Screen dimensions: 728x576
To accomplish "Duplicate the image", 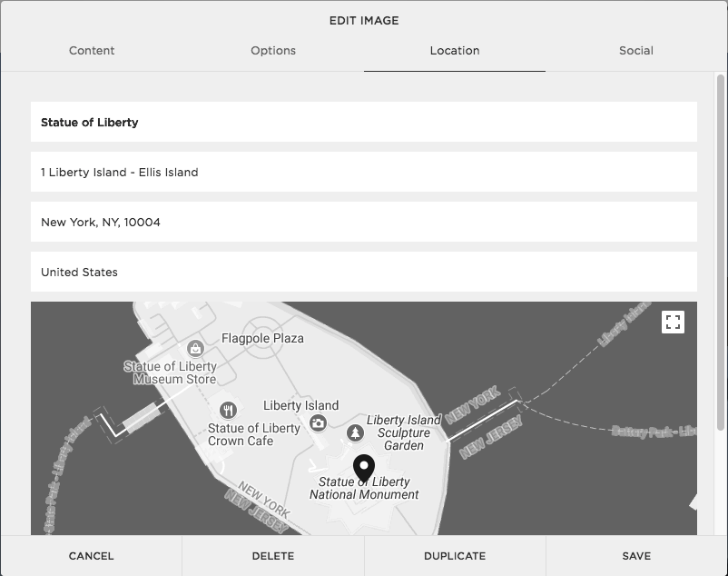I will pyautogui.click(x=454, y=555).
